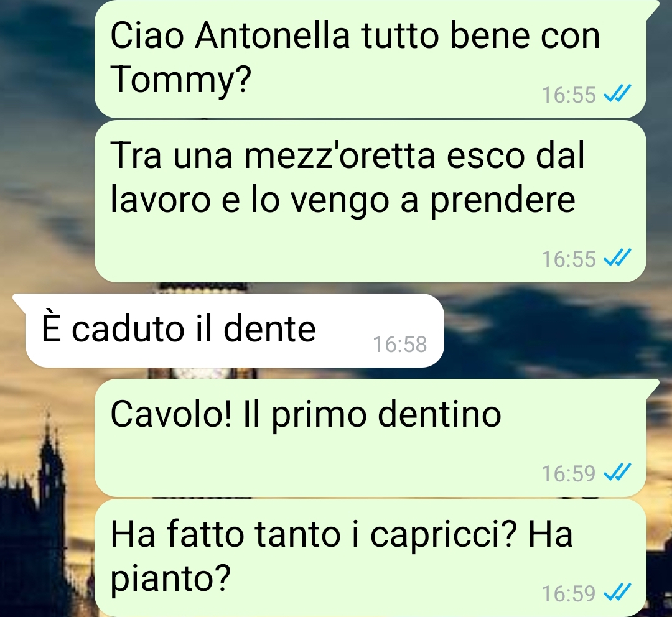Click 16:55 timestamp on the Tommy message
The height and width of the screenshot is (617, 672).
(568, 95)
